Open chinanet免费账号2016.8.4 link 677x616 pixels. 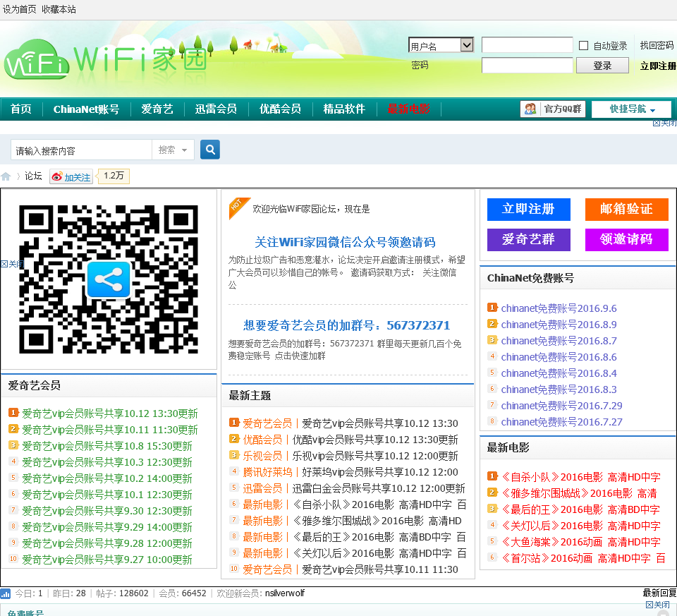coord(559,373)
